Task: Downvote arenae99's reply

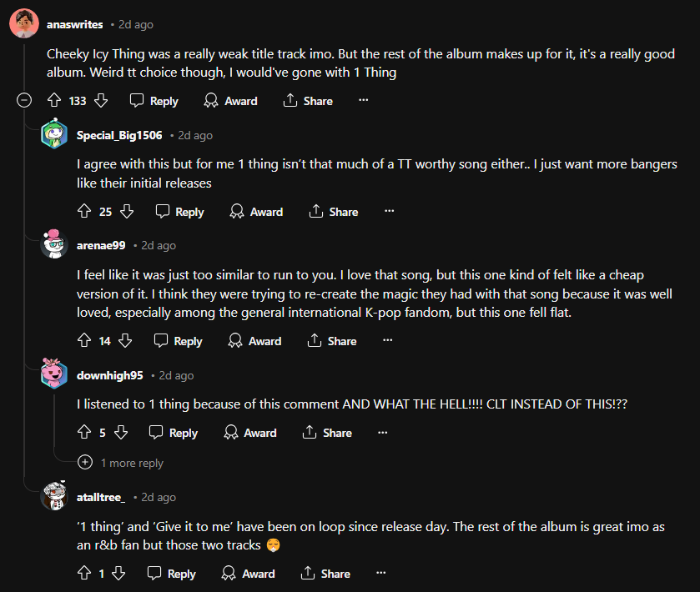Action: point(125,341)
